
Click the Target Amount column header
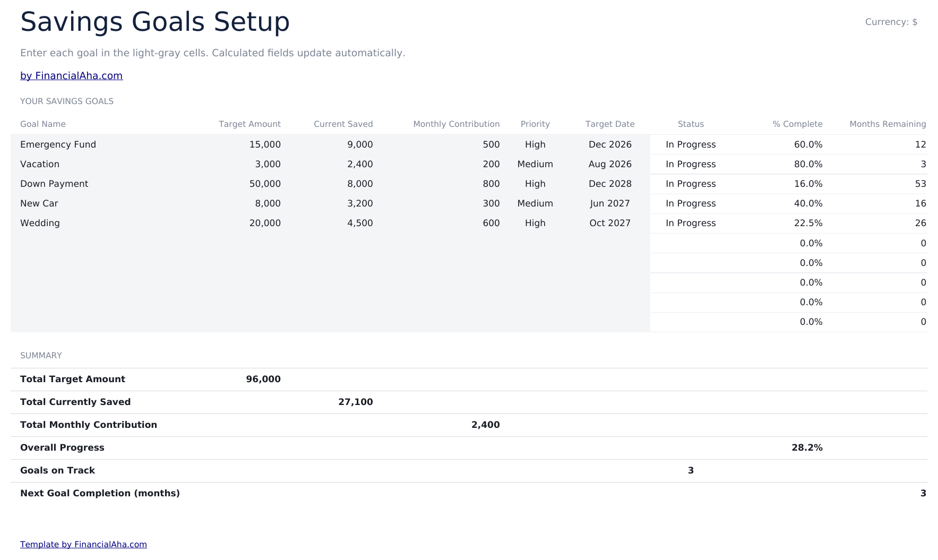point(249,124)
